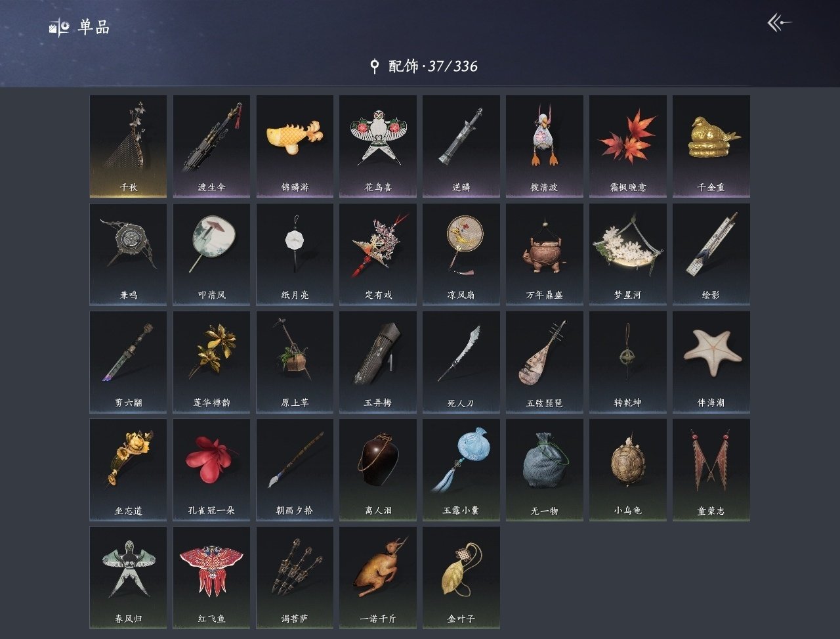Choose the 朝画夕拾 brush item
Image resolution: width=840 pixels, height=639 pixels.
tap(295, 470)
